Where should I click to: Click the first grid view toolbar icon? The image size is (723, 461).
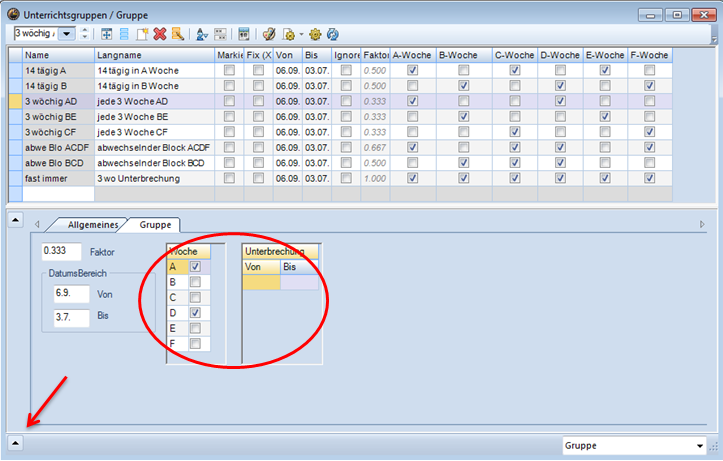click(x=106, y=33)
